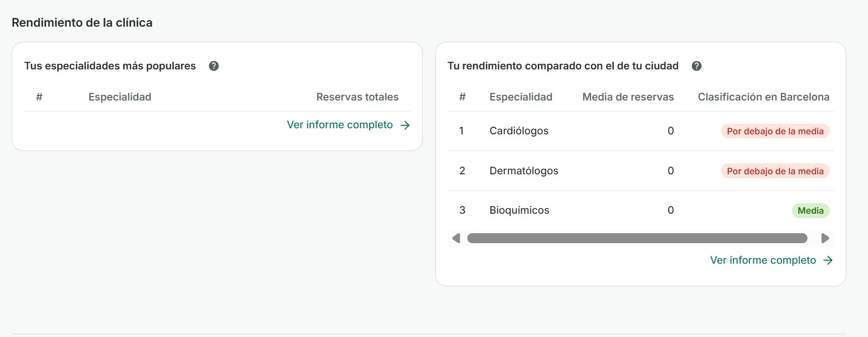This screenshot has width=868, height=337.
Task: Click Dermatólogos 'Por debajo de la media' badge
Action: click(775, 171)
